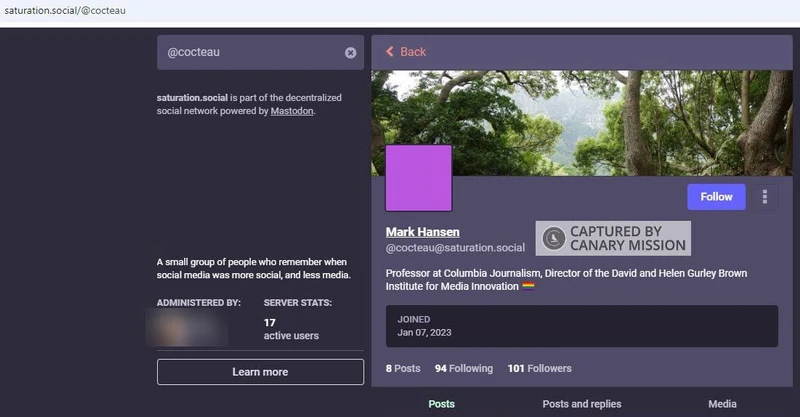Follow Mark Hansen's account
Viewport: 800px width, 417px height.
click(716, 197)
